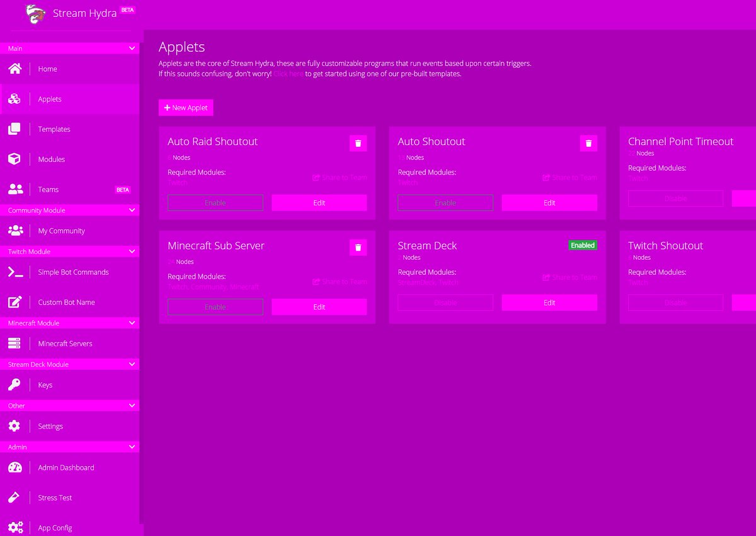Open Settings from the sidebar
756x536 pixels.
point(69,426)
